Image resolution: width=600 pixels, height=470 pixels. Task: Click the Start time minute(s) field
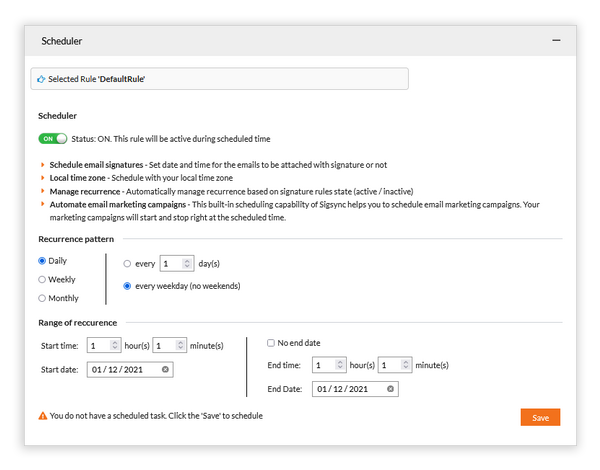169,346
